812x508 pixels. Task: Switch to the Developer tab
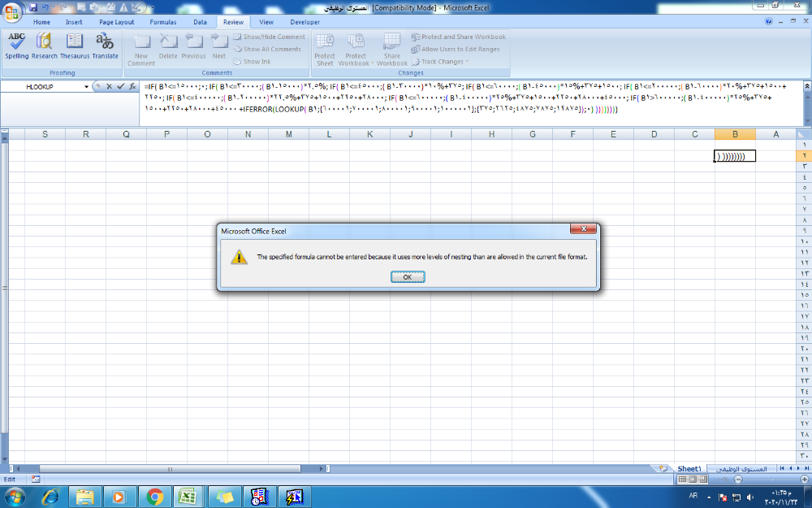pyautogui.click(x=305, y=22)
